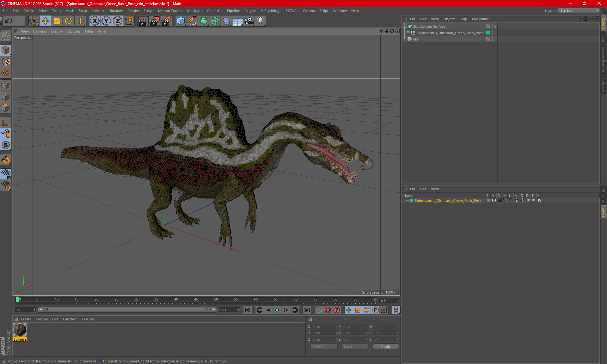Step the X position field spinner
The image size is (607, 364).
pos(336,327)
